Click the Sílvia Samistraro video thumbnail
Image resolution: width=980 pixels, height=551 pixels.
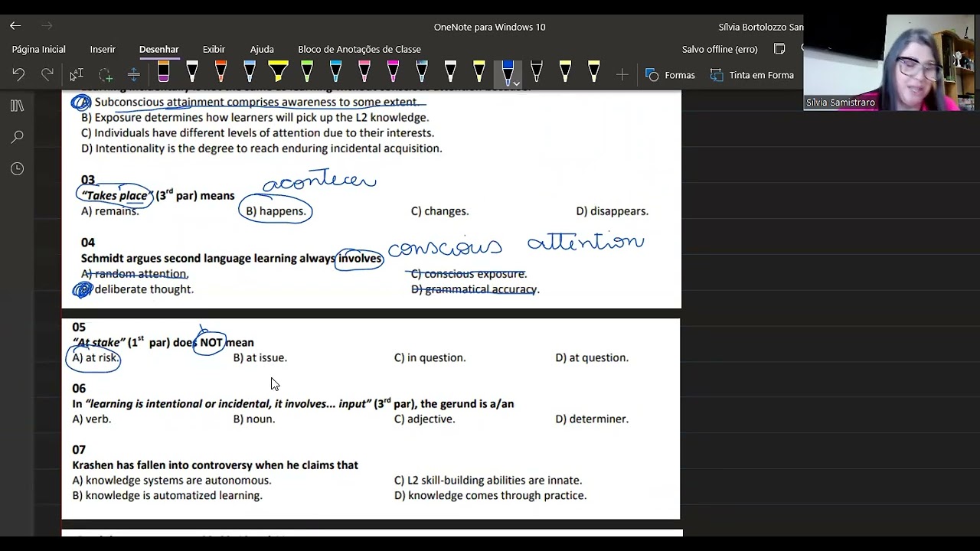coord(891,63)
